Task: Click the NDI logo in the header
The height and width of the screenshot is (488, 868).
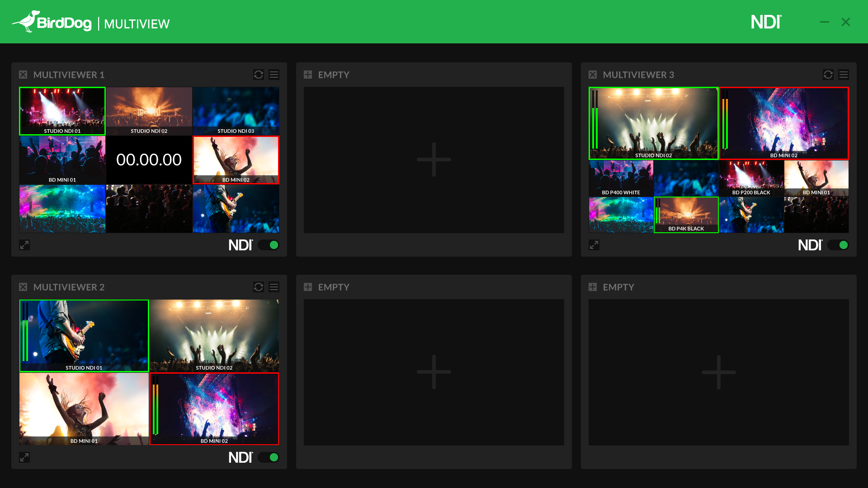Action: point(766,22)
